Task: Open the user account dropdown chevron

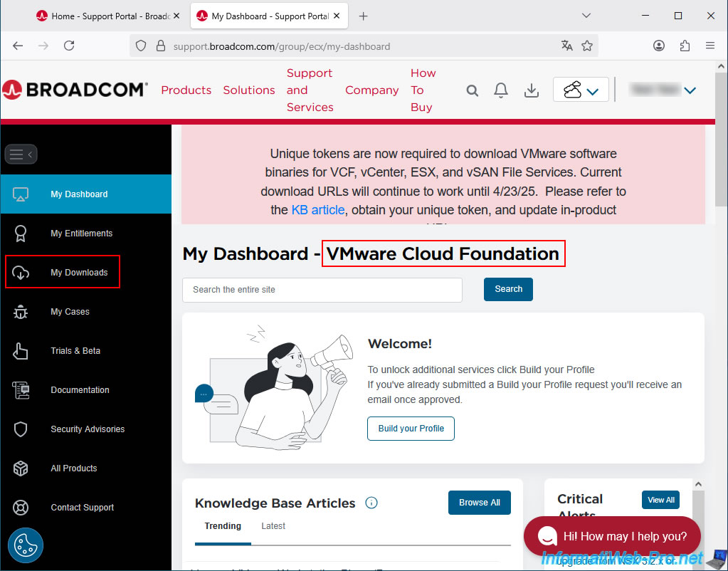Action: 690,90
